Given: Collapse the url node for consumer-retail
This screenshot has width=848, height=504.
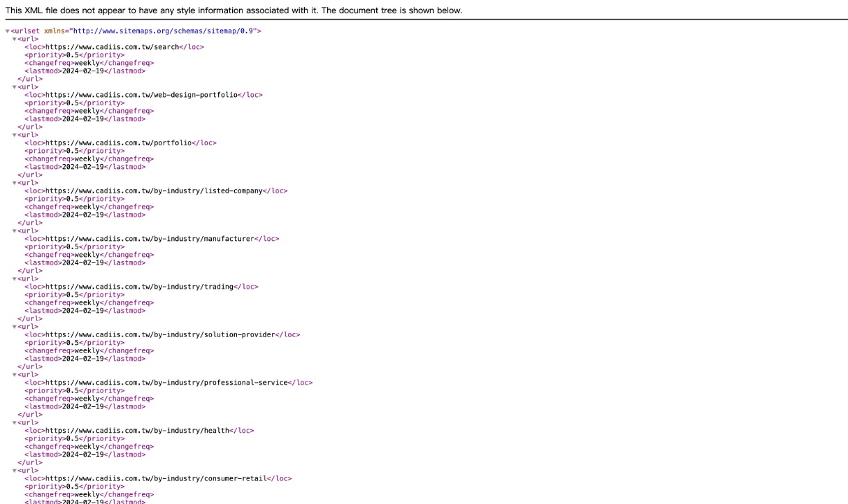Looking at the screenshot, I should point(15,471).
